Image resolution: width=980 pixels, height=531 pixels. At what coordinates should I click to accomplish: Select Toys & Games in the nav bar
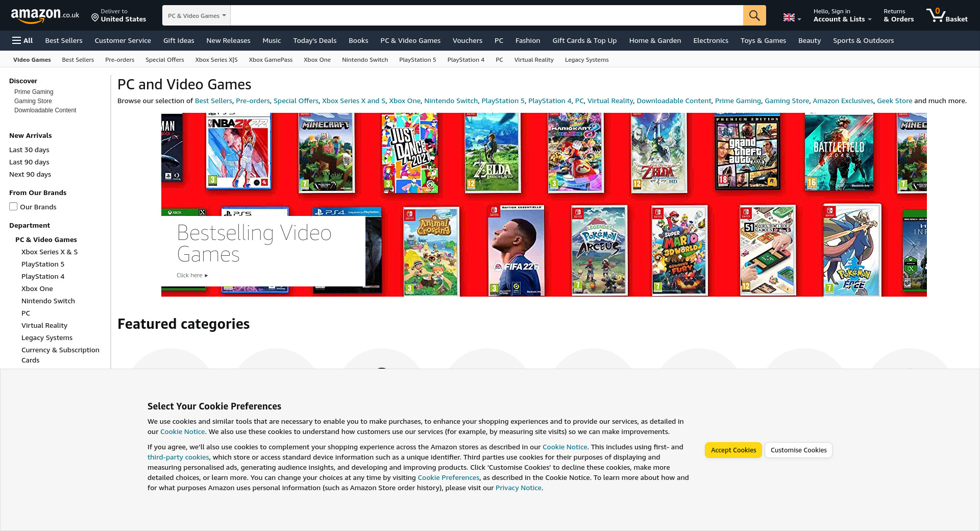coord(763,40)
